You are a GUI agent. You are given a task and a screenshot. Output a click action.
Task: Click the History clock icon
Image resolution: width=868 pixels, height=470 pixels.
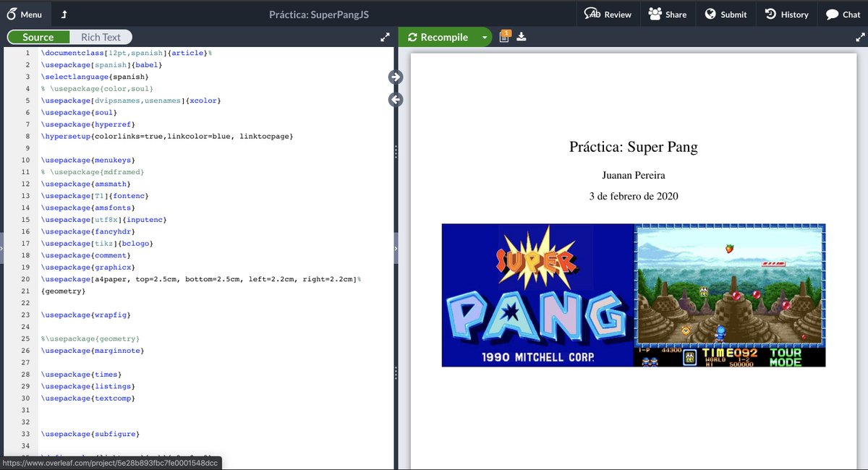pos(770,14)
